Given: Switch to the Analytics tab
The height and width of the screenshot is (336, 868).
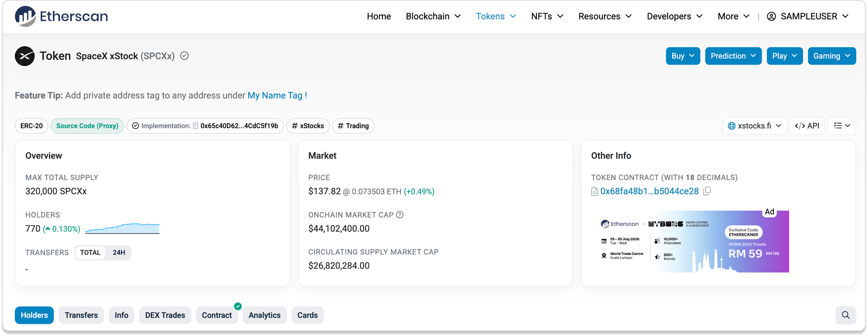Looking at the screenshot, I should [265, 315].
